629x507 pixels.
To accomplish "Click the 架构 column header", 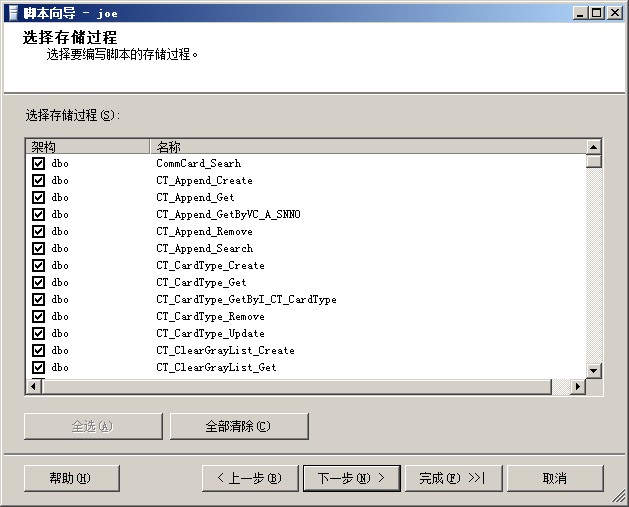I will [87, 147].
